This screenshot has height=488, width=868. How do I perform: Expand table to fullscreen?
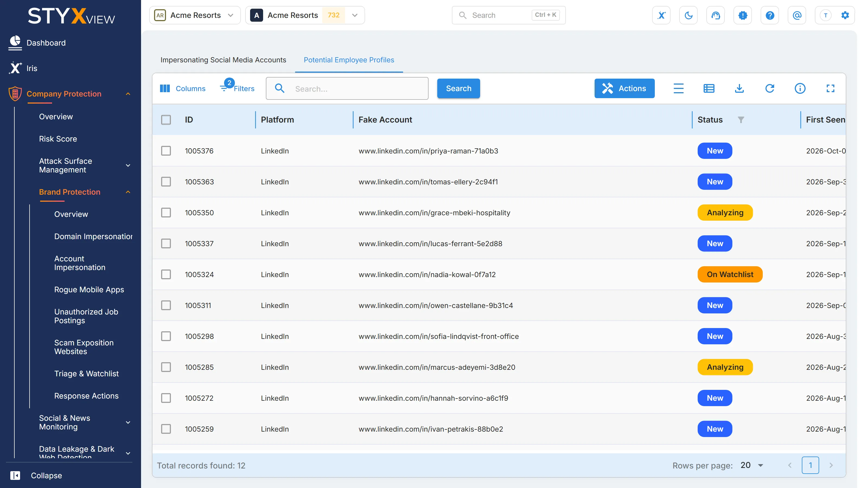click(830, 88)
